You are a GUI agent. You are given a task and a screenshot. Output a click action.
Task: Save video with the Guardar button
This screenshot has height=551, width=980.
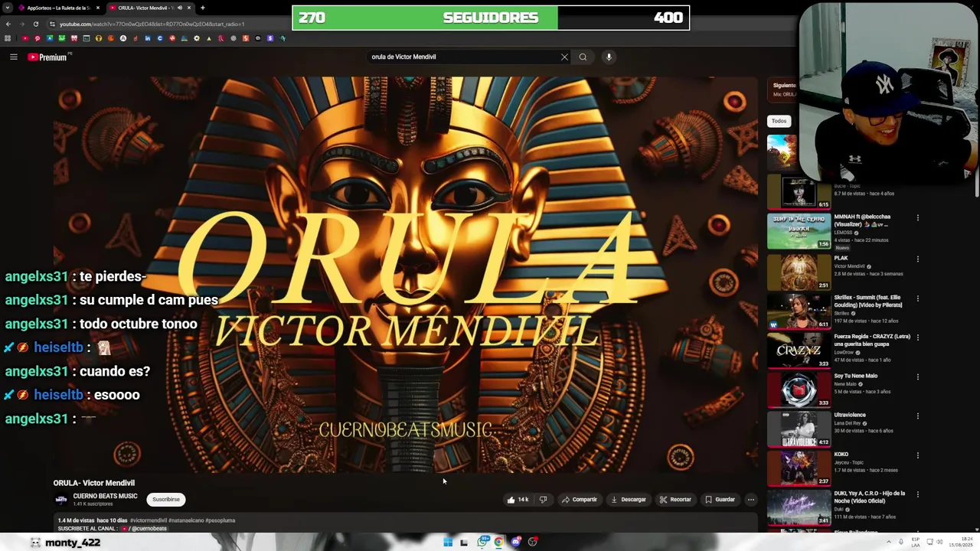point(720,500)
